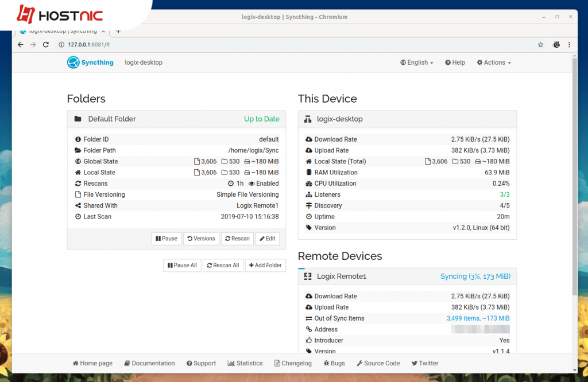Open the Support footer link
Image resolution: width=588 pixels, height=382 pixels.
coord(202,363)
